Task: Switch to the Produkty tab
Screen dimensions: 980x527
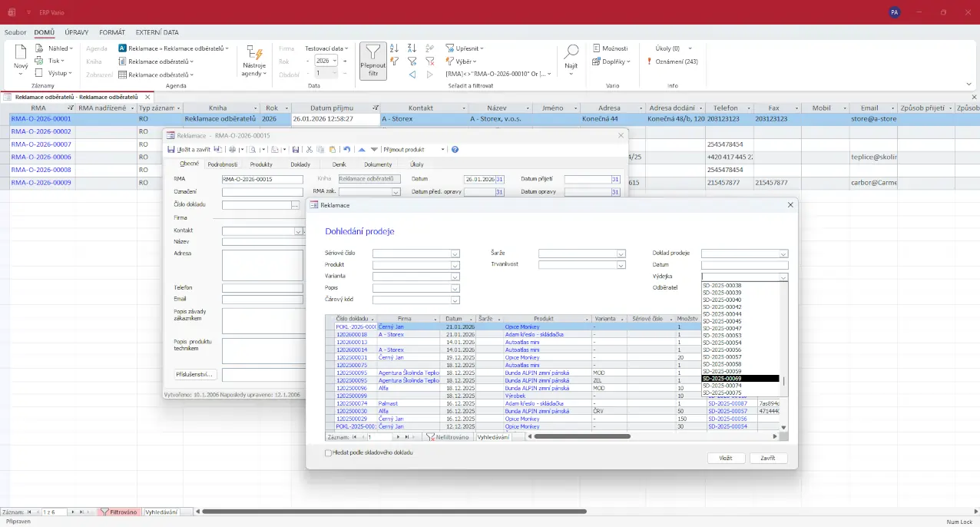Action: pos(261,164)
